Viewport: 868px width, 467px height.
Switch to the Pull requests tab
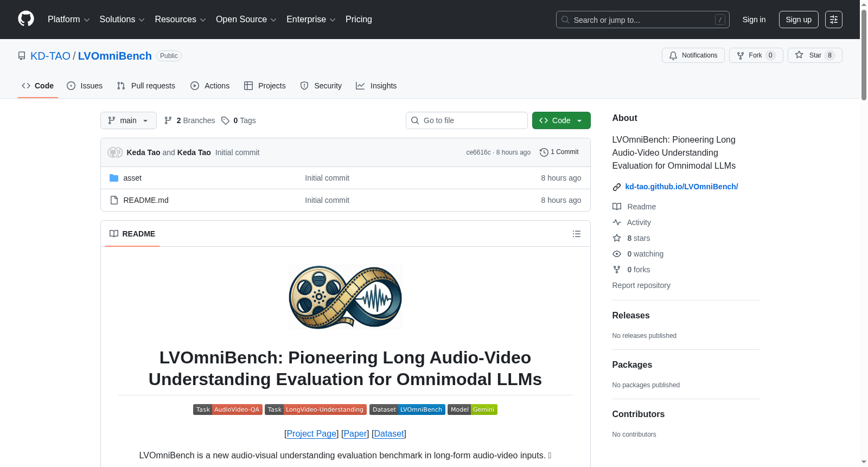click(x=146, y=86)
